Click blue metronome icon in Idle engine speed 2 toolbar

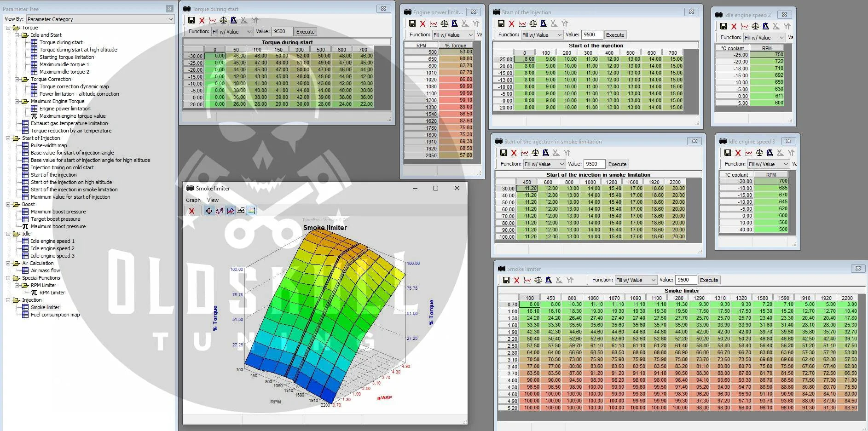point(765,26)
